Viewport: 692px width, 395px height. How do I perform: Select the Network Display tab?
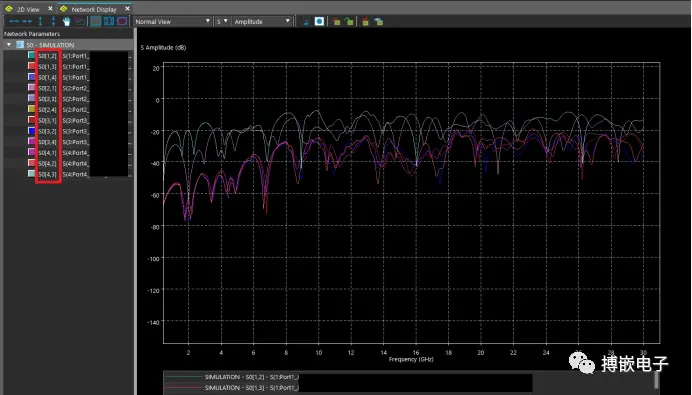[94, 9]
